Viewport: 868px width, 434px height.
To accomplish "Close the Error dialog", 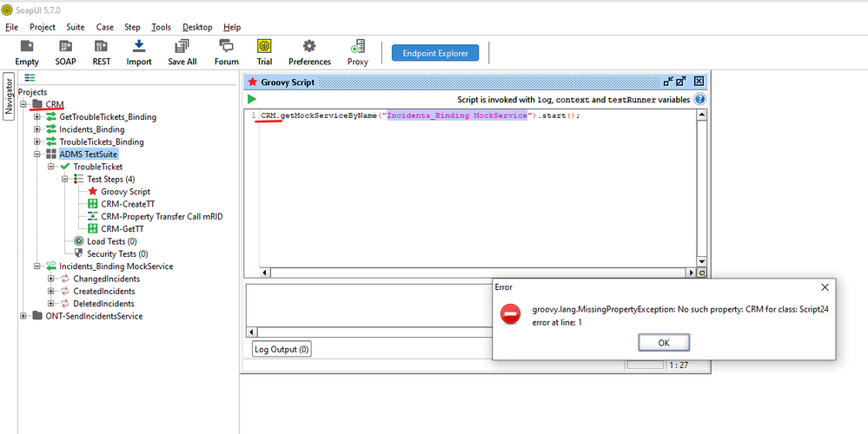I will 825,287.
